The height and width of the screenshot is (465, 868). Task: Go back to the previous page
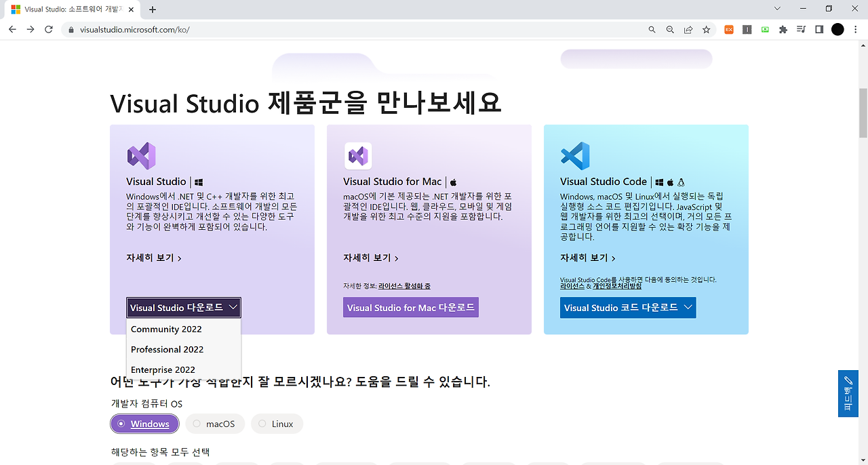click(12, 30)
